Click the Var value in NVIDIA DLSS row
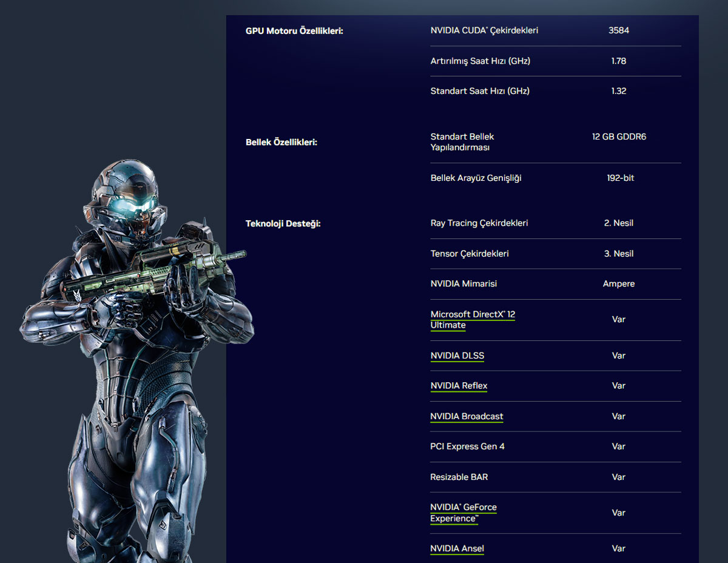The image size is (728, 563). coord(619,356)
